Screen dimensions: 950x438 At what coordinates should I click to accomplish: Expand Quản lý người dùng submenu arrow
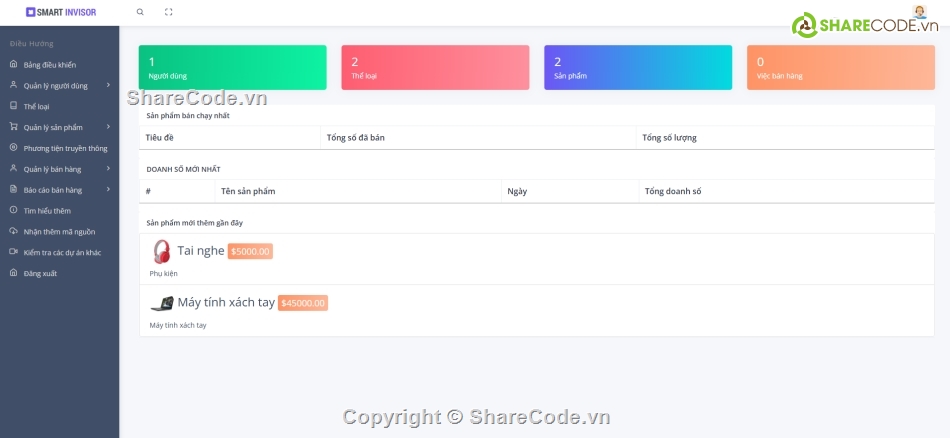[x=108, y=85]
